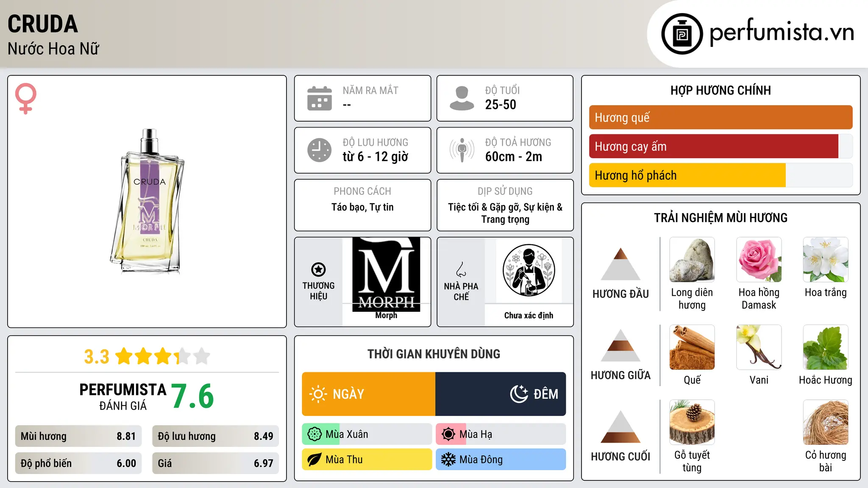Select the Quế cinnamon note image

click(692, 347)
